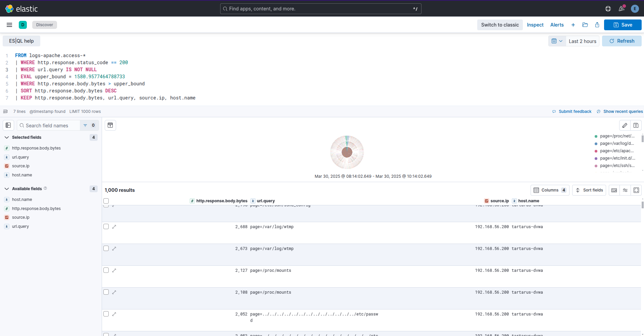Check the 2,127 bytes /proc/mounts row

coord(106,270)
